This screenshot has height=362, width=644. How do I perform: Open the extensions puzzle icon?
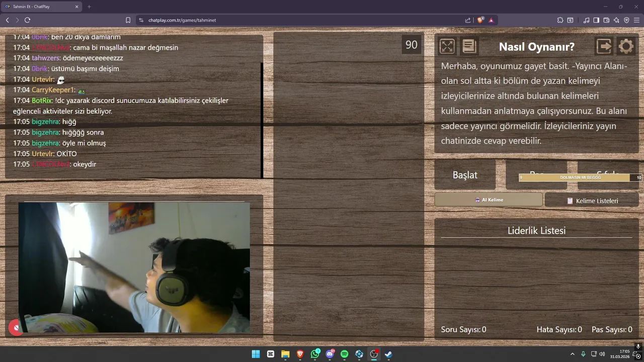click(x=560, y=20)
